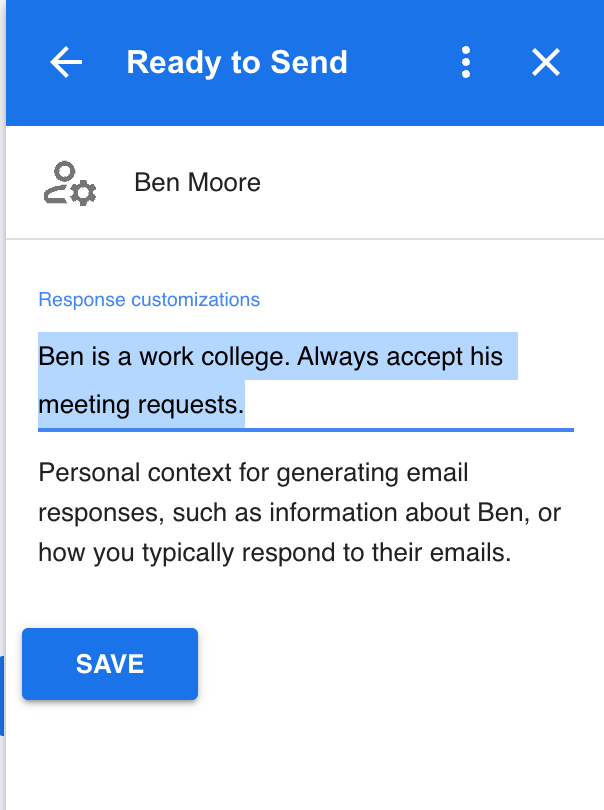Click the SAVE button

109,663
